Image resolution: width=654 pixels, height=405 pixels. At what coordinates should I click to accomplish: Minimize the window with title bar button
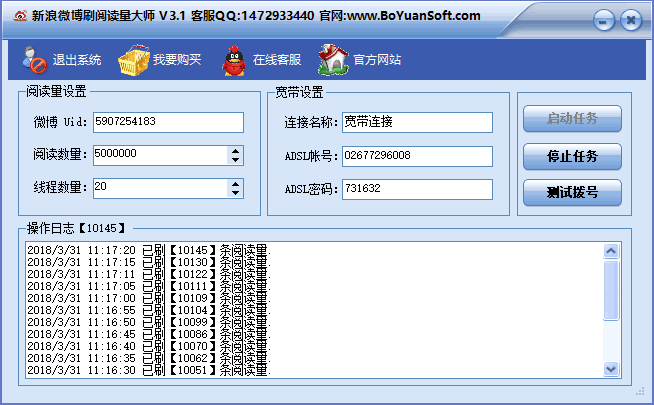click(x=604, y=20)
